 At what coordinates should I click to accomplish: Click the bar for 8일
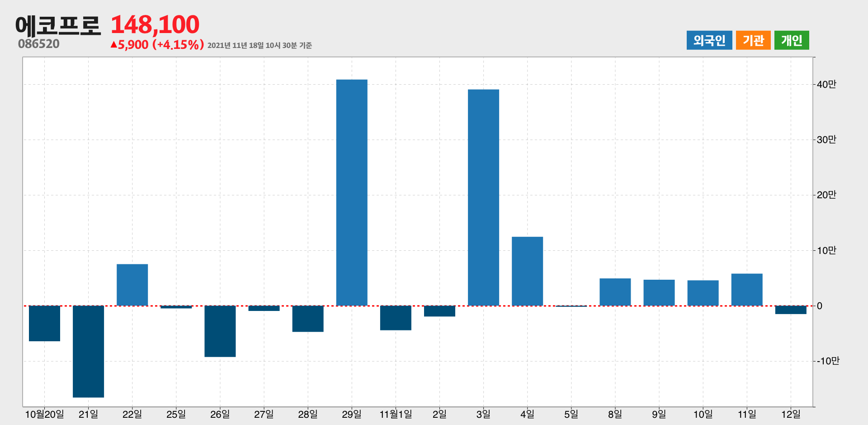tap(615, 292)
